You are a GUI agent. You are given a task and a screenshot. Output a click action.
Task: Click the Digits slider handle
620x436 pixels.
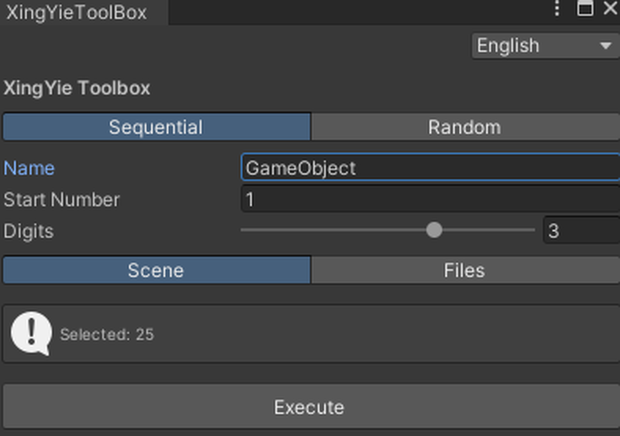pyautogui.click(x=434, y=230)
